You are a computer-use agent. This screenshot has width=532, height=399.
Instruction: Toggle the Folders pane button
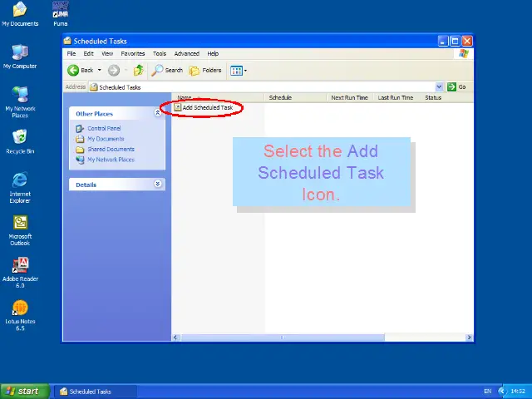pos(205,71)
